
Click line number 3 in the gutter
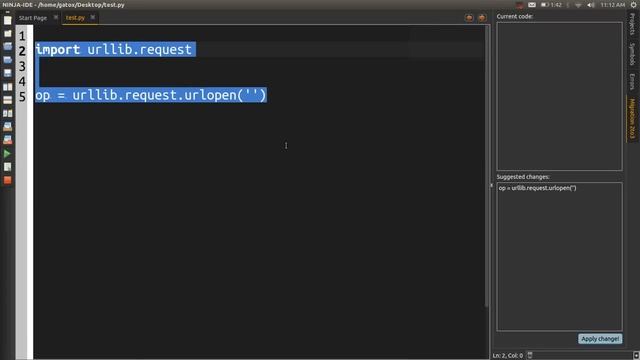[22, 67]
